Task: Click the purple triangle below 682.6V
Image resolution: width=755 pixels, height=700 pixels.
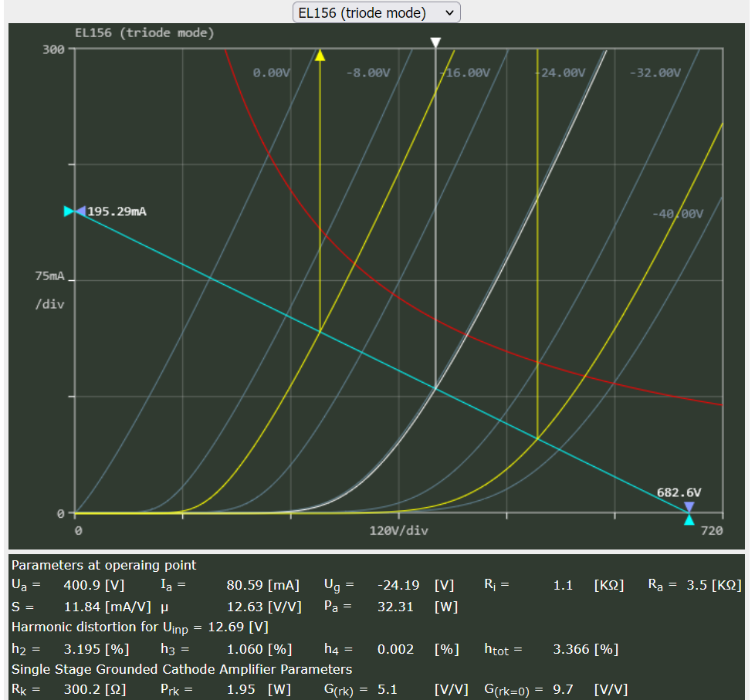Action: coord(689,507)
